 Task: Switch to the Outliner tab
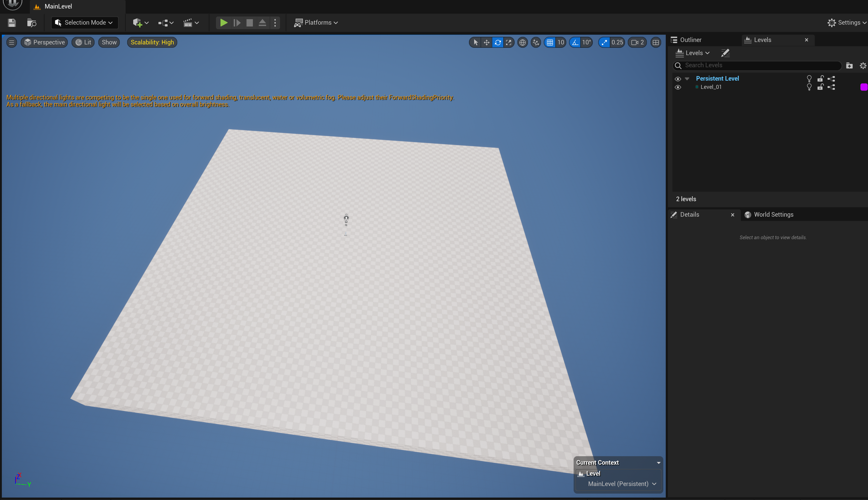690,40
